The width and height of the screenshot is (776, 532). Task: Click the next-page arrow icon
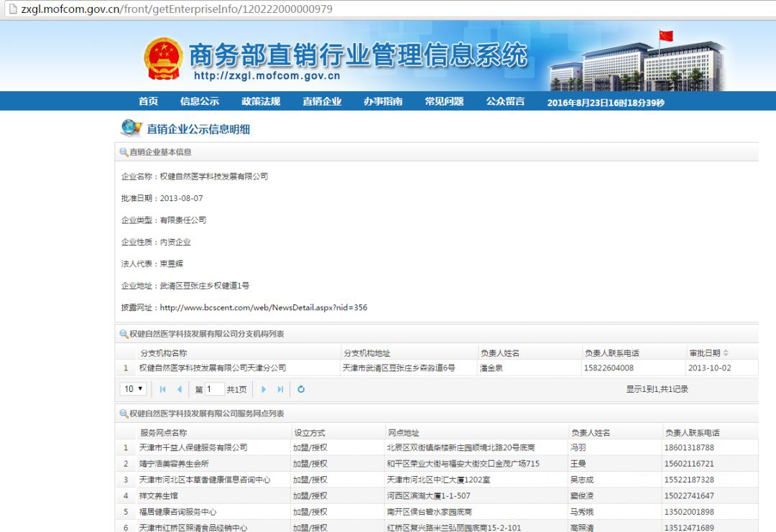263,388
